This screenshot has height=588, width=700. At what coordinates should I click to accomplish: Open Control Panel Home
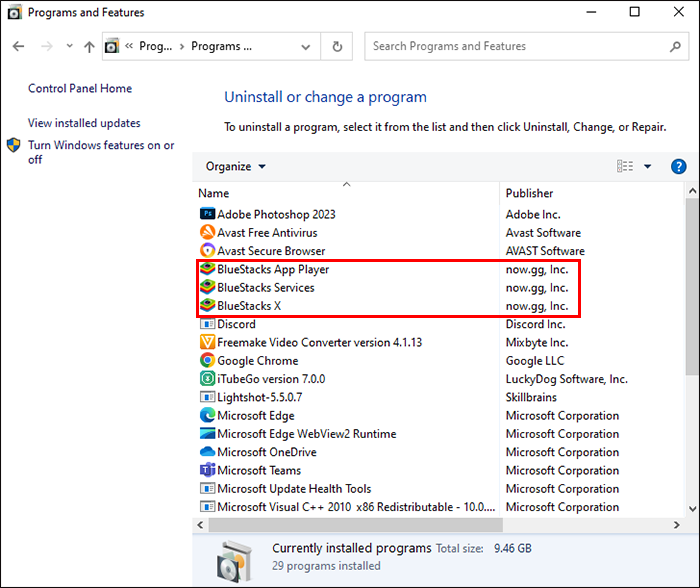click(80, 88)
